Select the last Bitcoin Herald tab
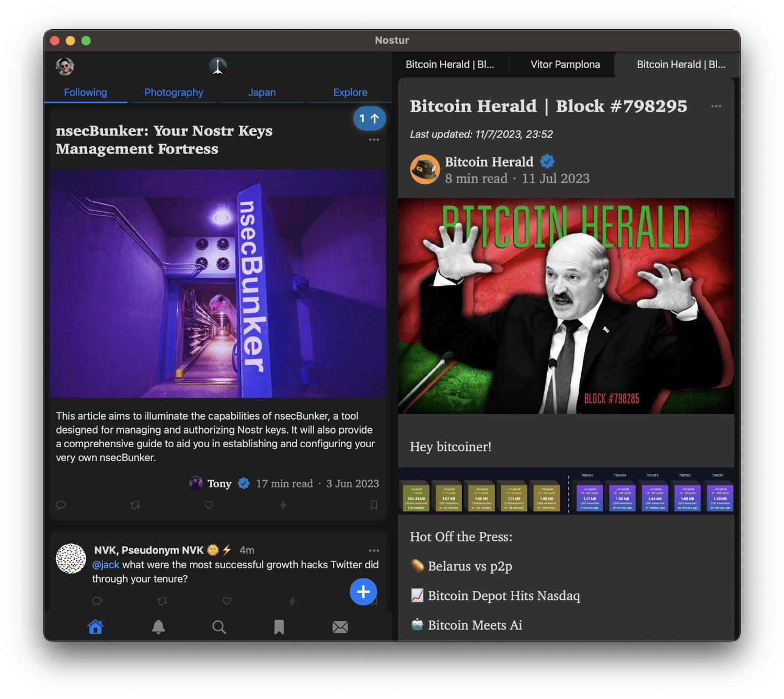This screenshot has height=699, width=784. click(x=681, y=64)
